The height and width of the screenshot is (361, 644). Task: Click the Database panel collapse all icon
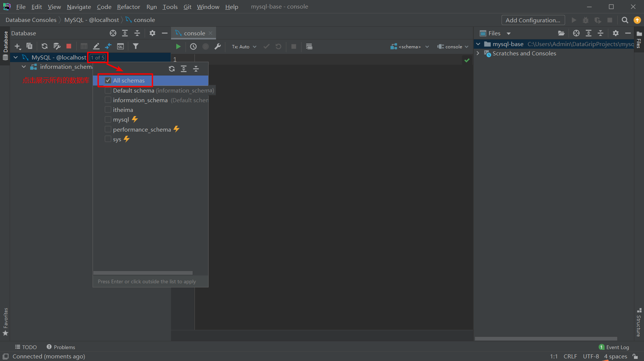coord(137,33)
